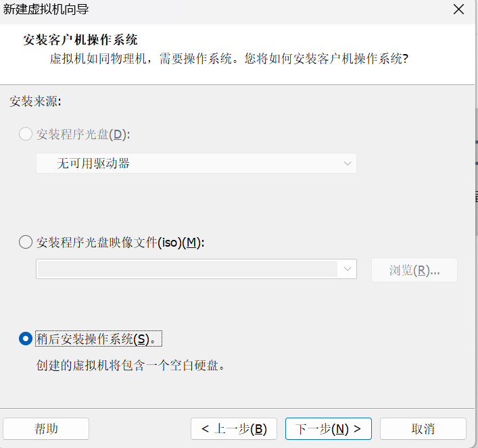
Task: Focus the ISO image file path field
Action: (187, 269)
